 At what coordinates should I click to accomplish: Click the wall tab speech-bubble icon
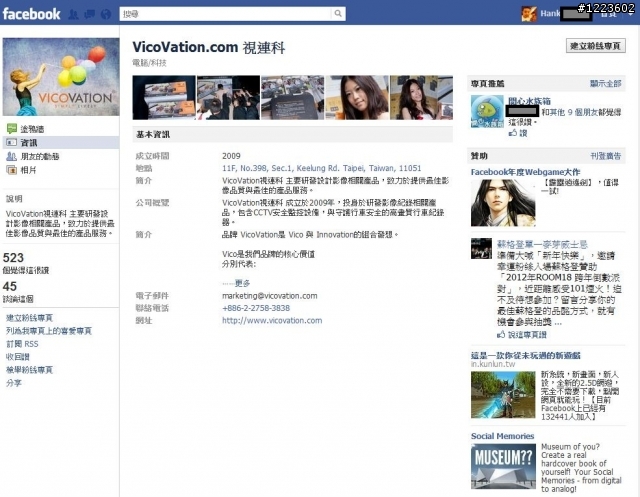pyautogui.click(x=11, y=129)
